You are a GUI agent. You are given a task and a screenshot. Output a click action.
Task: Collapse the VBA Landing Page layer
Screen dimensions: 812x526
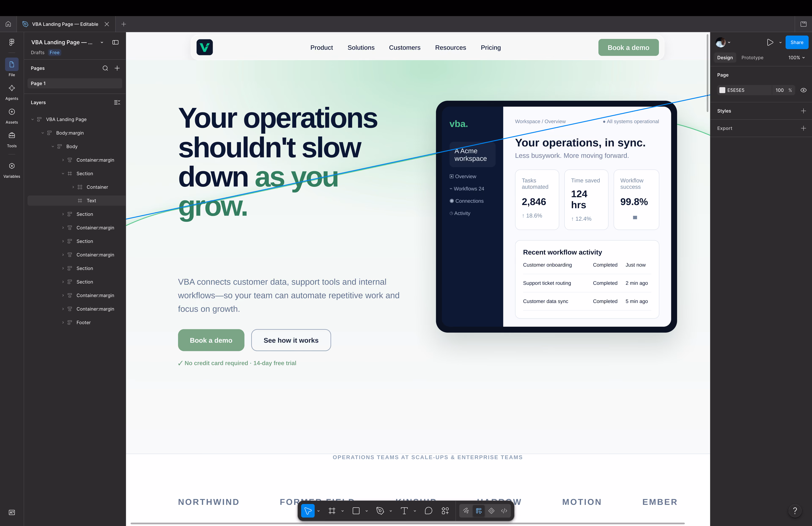[x=32, y=120]
